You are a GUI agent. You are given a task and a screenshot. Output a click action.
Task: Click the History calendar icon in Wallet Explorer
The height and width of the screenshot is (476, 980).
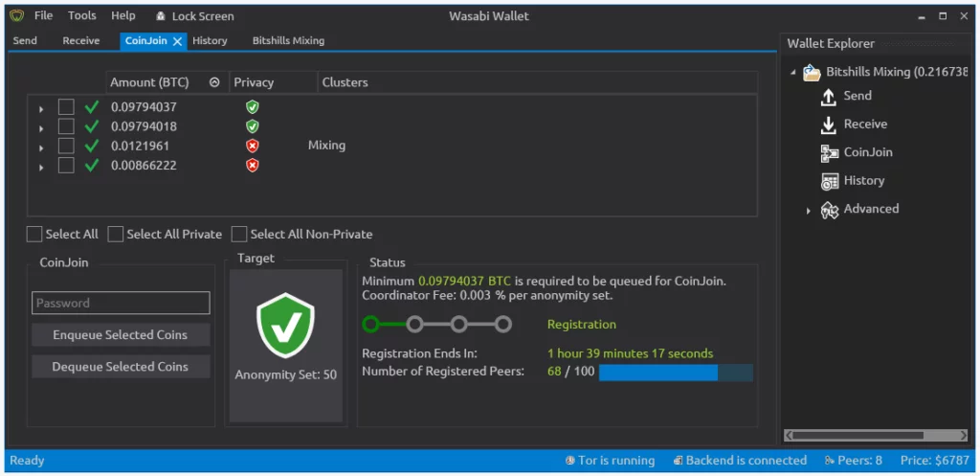830,181
